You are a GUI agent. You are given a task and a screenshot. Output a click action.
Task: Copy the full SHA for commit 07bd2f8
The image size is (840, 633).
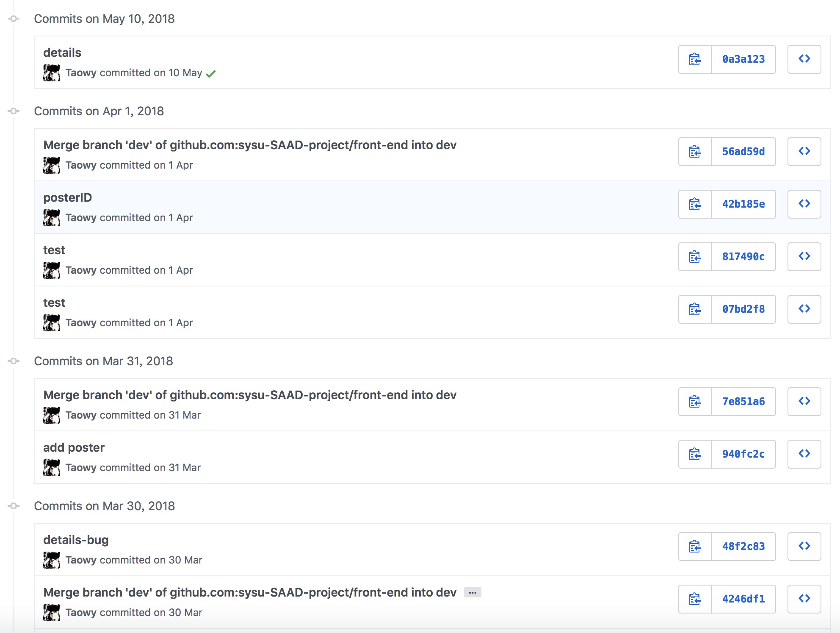click(x=695, y=309)
